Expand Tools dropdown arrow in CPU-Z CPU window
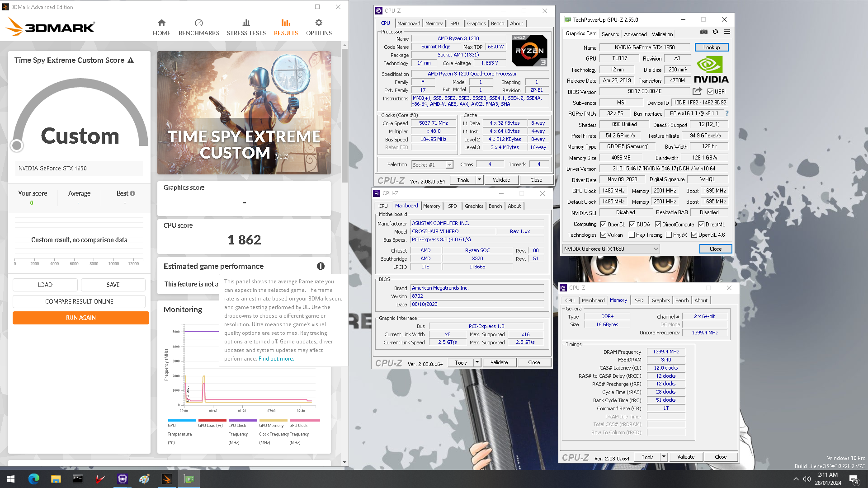This screenshot has width=868, height=488. 479,180
